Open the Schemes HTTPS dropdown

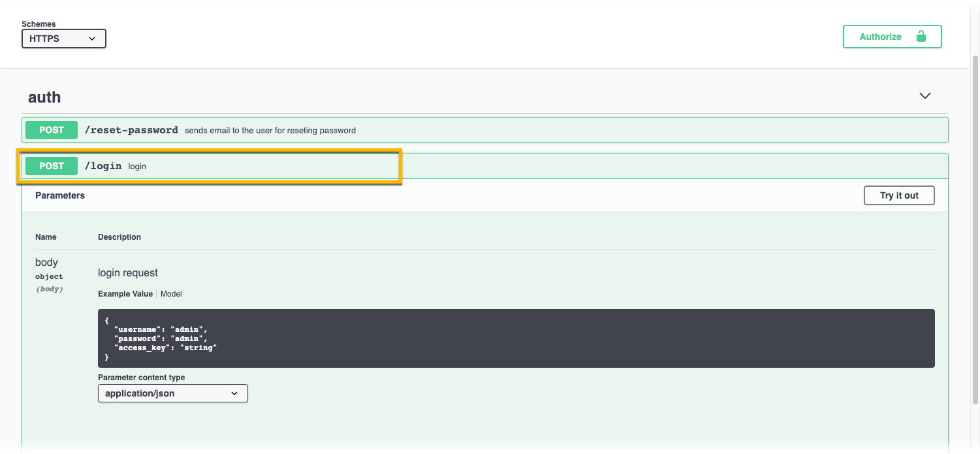coord(63,39)
